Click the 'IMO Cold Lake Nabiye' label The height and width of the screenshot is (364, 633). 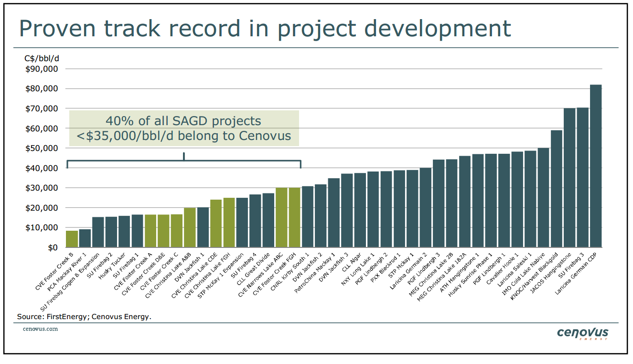(524, 273)
